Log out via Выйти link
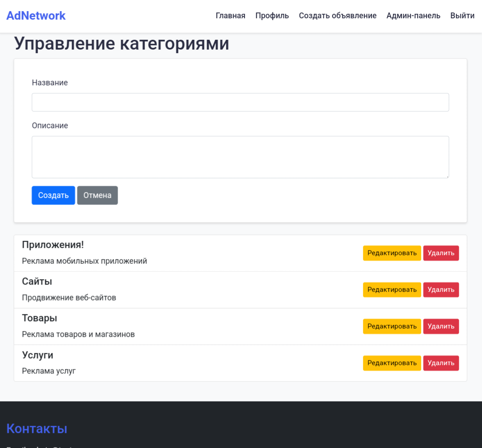The width and height of the screenshot is (482, 448). (462, 16)
